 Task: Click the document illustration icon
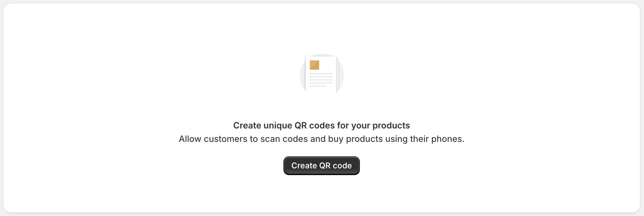tap(322, 73)
